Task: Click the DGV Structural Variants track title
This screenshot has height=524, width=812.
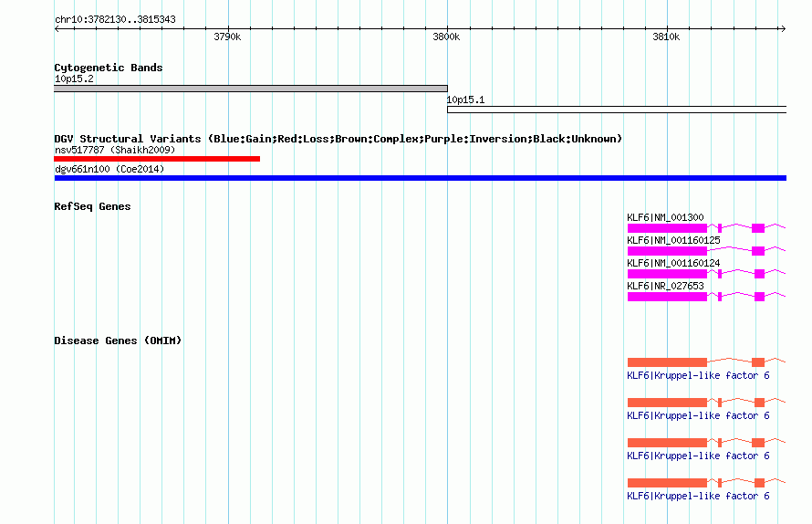Action: (x=338, y=139)
